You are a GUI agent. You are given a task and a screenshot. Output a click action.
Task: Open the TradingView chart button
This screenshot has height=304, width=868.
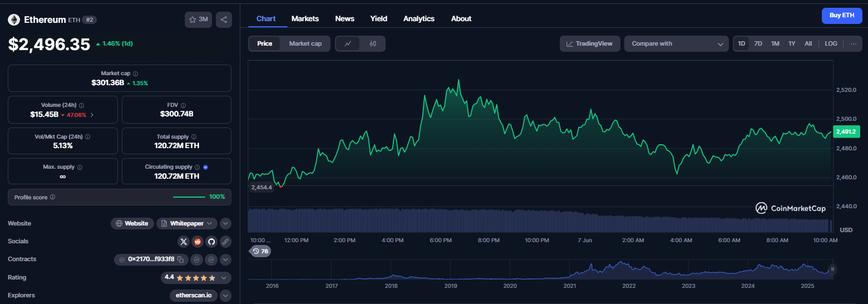(590, 43)
